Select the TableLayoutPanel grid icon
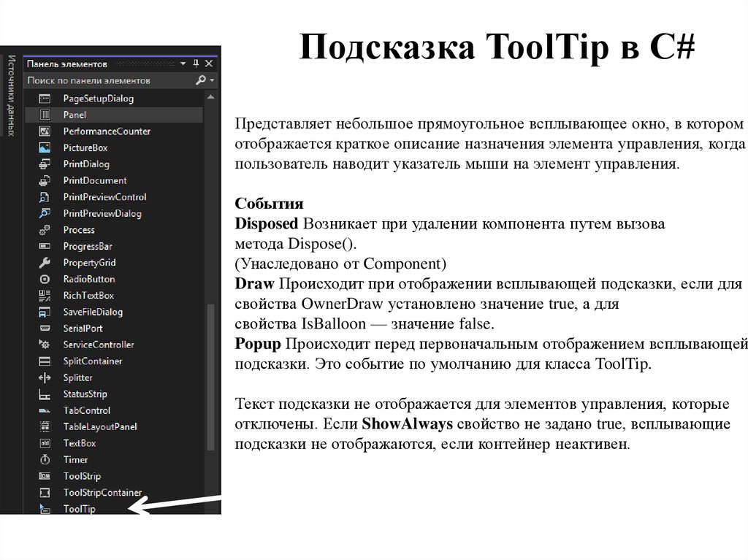The width and height of the screenshot is (748, 560). [45, 427]
